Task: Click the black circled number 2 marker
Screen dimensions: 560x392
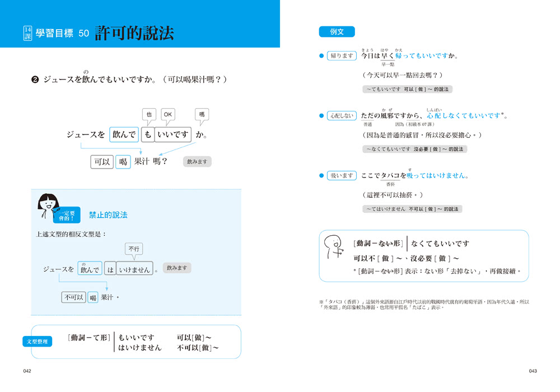Action: (x=35, y=80)
